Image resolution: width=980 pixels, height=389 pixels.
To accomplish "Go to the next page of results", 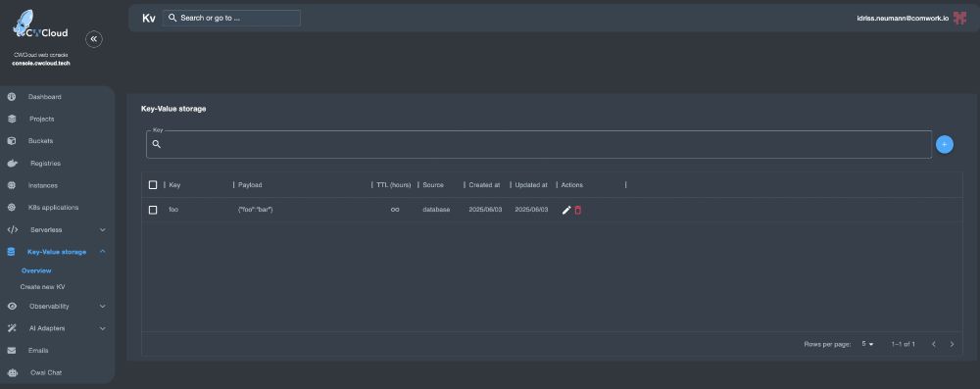I will click(952, 344).
